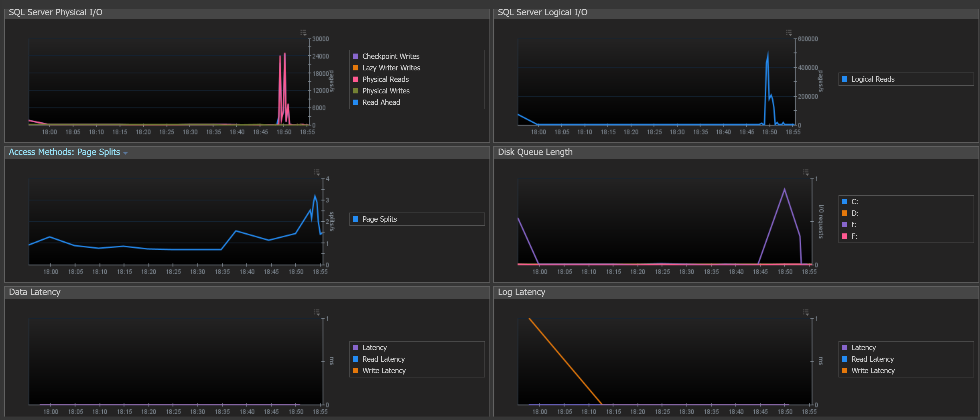Click the Page Splits legend blue swatch
Image resolution: width=980 pixels, height=420 pixels.
click(355, 219)
